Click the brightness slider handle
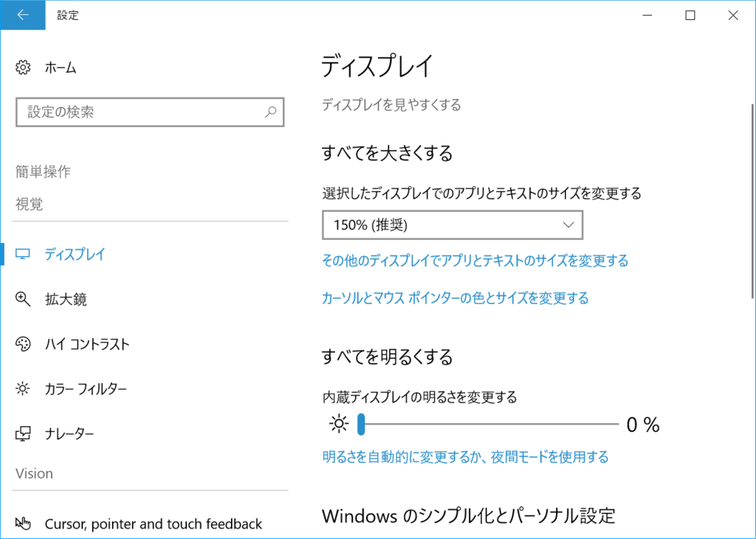 361,425
